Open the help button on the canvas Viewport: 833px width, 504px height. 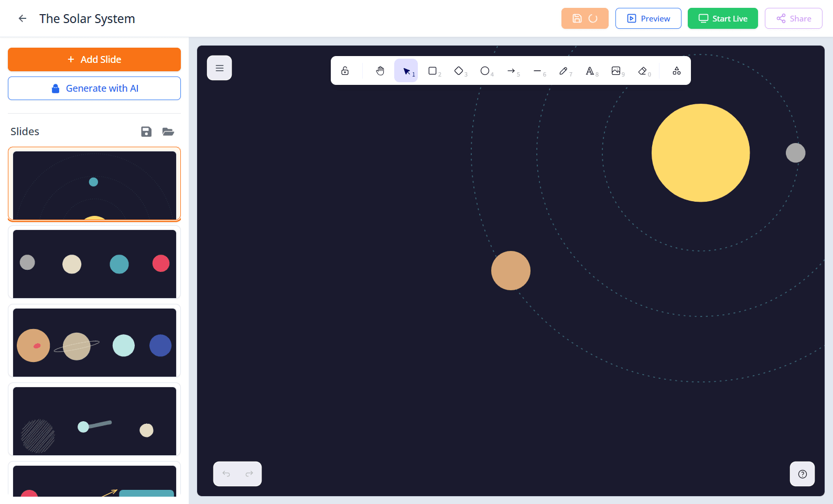click(802, 474)
